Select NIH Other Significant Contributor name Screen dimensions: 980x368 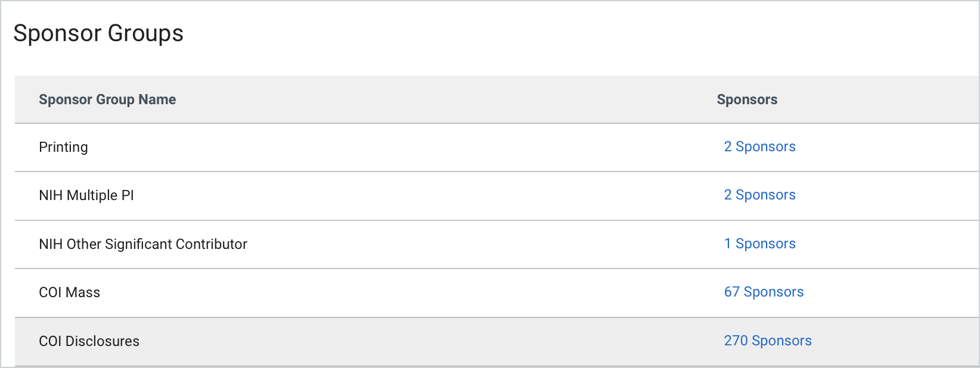[143, 244]
